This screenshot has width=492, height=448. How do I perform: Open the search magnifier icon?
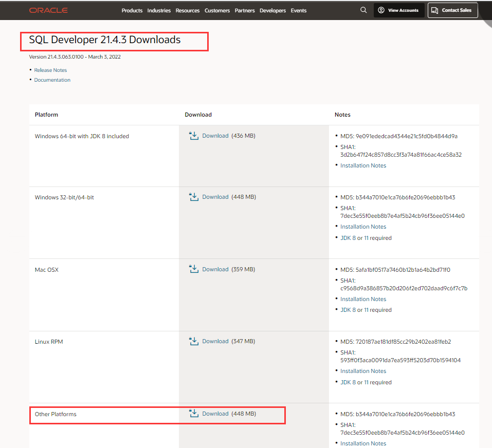[363, 10]
